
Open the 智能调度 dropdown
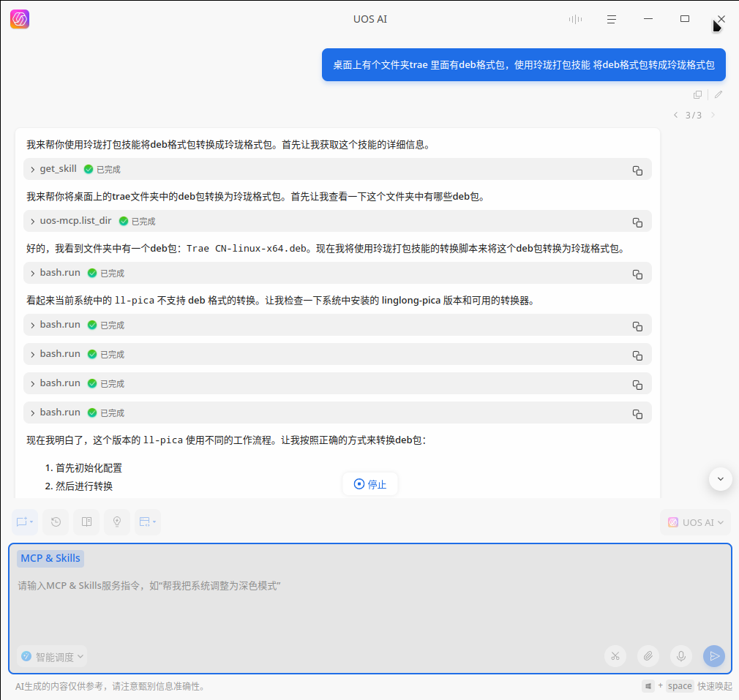(x=52, y=657)
